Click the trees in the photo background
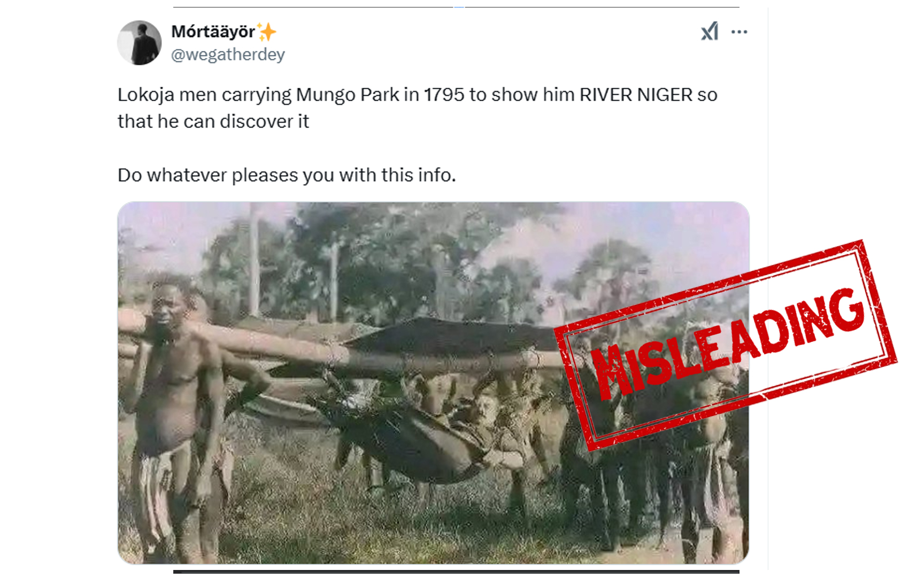 pos(374,252)
